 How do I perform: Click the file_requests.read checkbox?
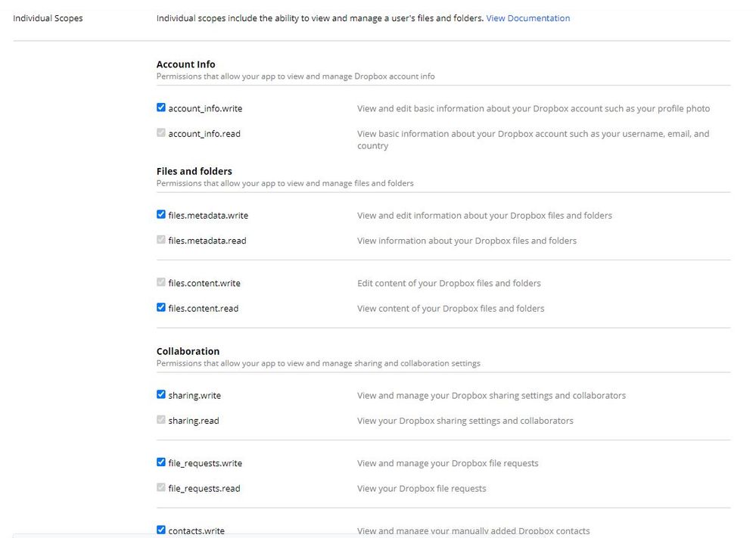click(x=161, y=488)
